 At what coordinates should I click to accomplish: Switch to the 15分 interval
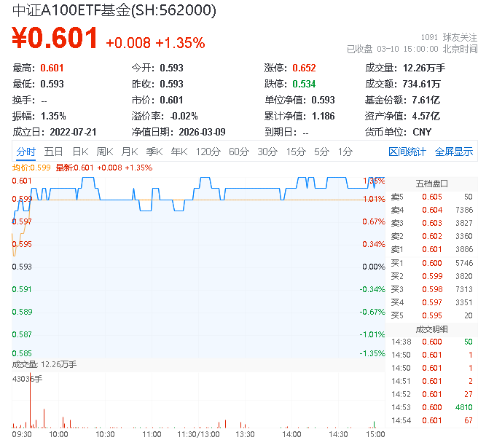pyautogui.click(x=296, y=152)
